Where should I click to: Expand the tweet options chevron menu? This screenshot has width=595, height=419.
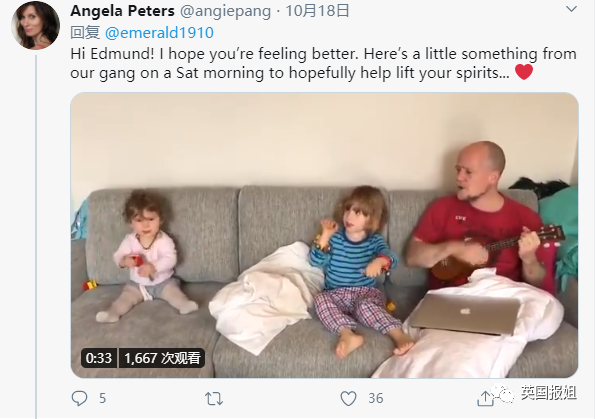click(x=571, y=9)
